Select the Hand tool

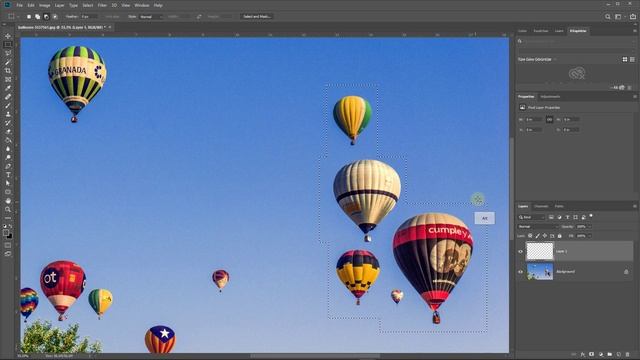pyautogui.click(x=8, y=201)
